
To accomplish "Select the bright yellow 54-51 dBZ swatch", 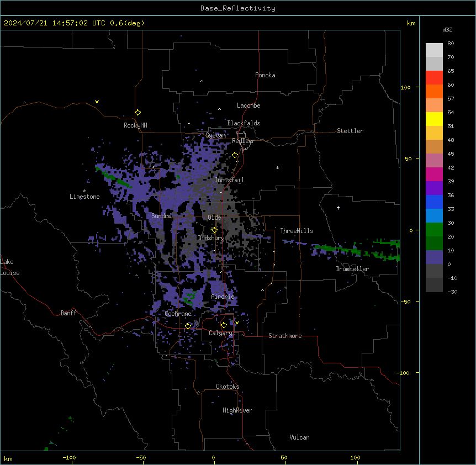I will pyautogui.click(x=434, y=119).
